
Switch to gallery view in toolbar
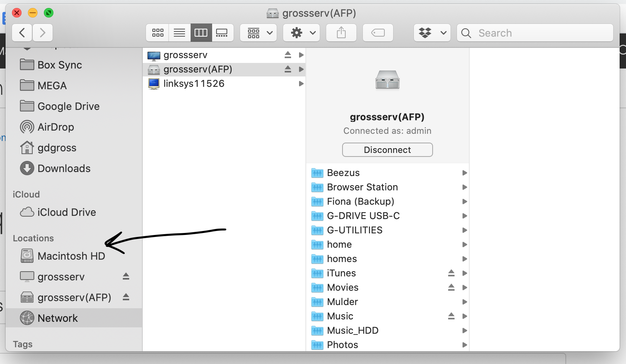(222, 33)
